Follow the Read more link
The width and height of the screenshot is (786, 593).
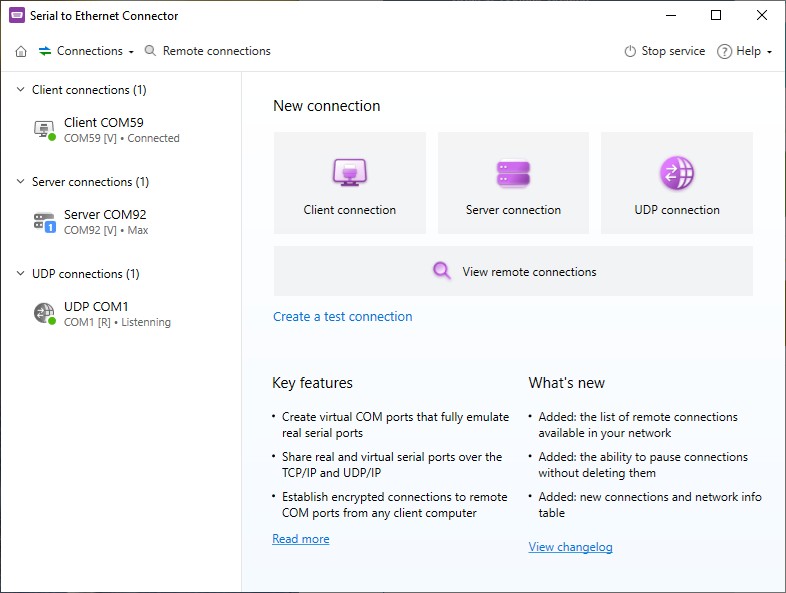[300, 539]
